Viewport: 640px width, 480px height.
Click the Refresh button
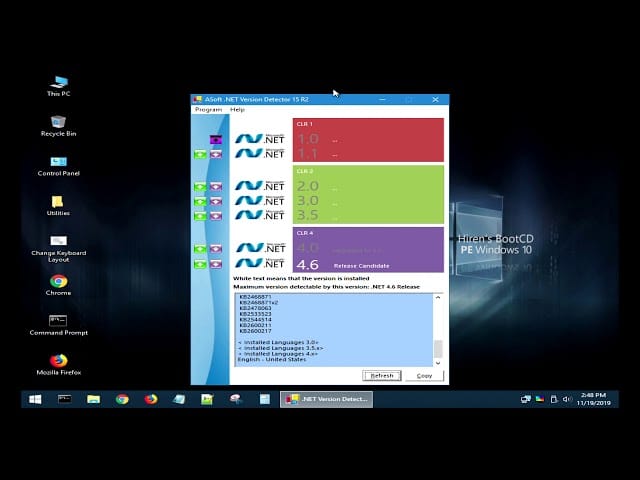[382, 376]
